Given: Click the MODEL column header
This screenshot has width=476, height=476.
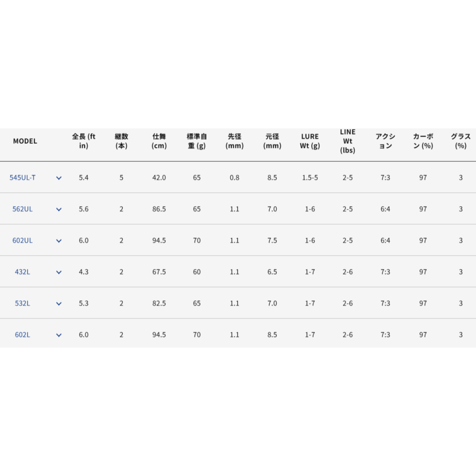Looking at the screenshot, I should point(25,141).
